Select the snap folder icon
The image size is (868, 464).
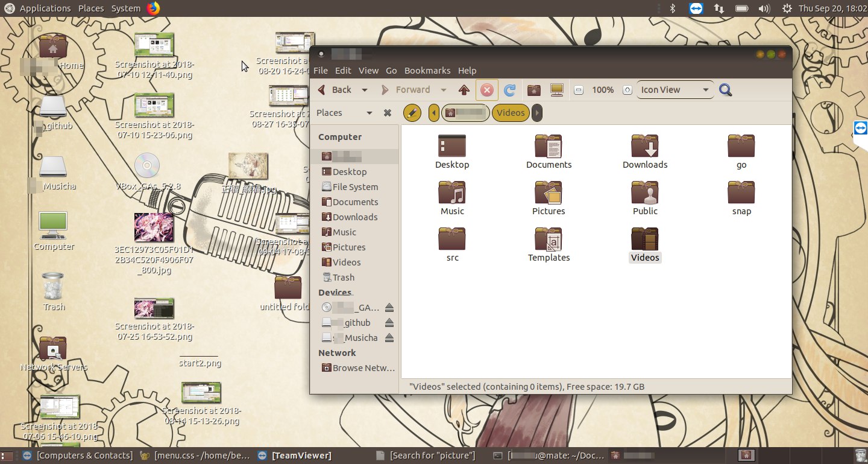741,192
